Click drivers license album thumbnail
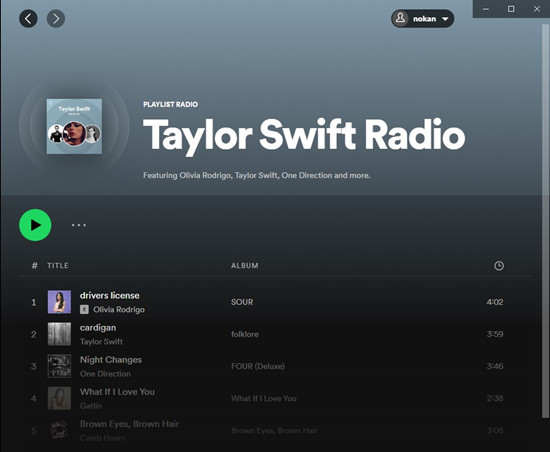550x452 pixels. 59,302
